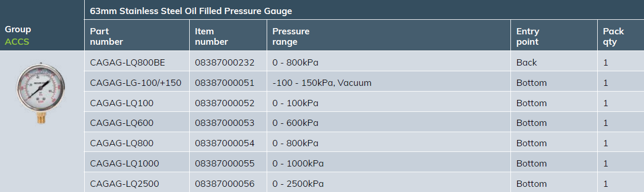Select part number CAGAG-LQ2500

[x=124, y=184]
